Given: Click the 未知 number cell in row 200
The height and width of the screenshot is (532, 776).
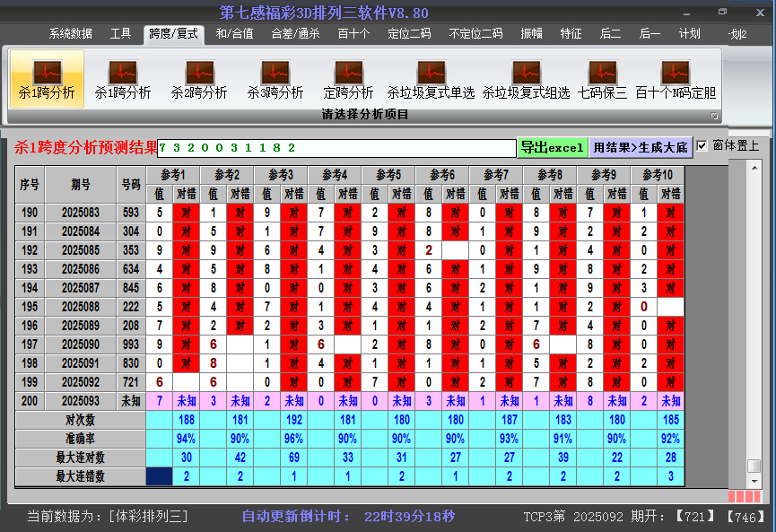Looking at the screenshot, I should (x=131, y=401).
